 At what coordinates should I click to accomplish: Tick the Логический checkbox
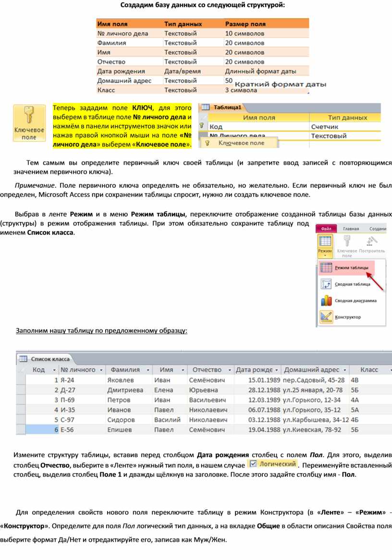[253, 463]
